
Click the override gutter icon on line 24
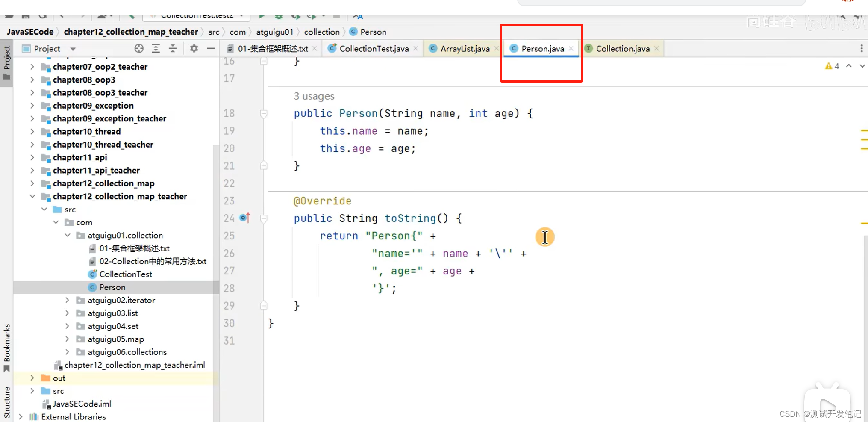pos(245,218)
